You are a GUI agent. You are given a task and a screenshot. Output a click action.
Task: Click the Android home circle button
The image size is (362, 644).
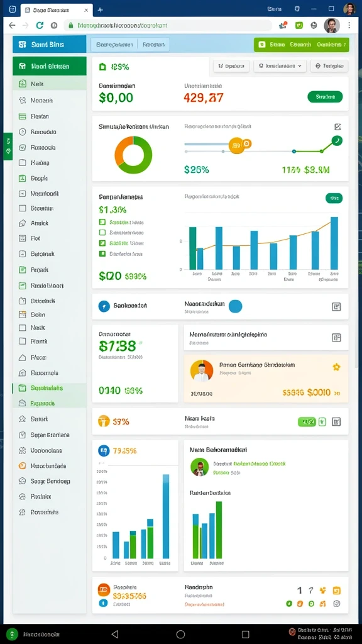[x=180, y=634]
